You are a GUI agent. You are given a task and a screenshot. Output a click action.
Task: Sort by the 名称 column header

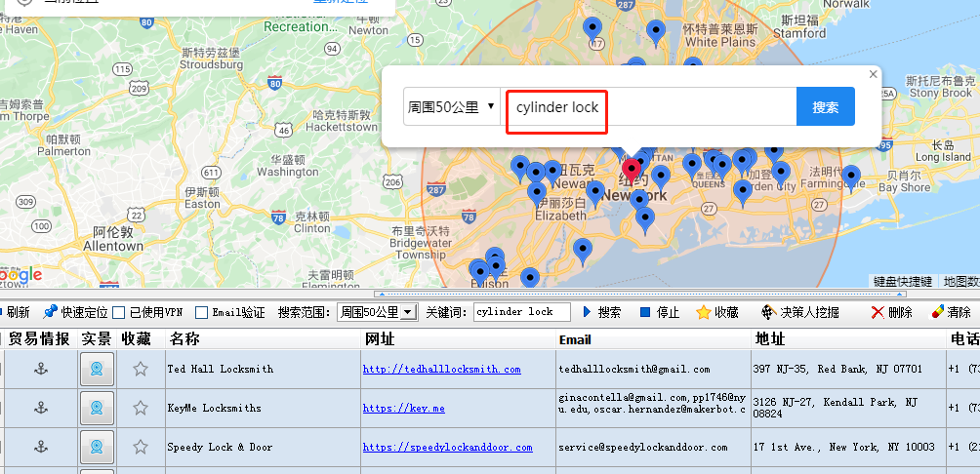point(184,339)
